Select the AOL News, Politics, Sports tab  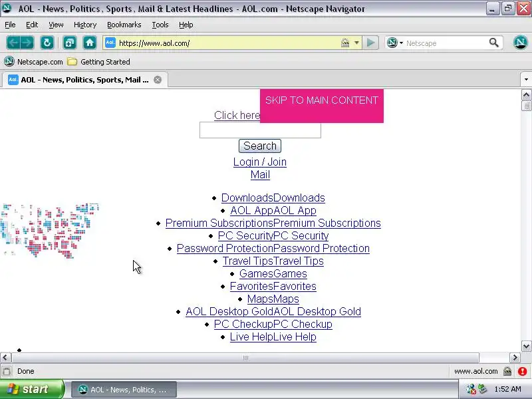click(85, 80)
